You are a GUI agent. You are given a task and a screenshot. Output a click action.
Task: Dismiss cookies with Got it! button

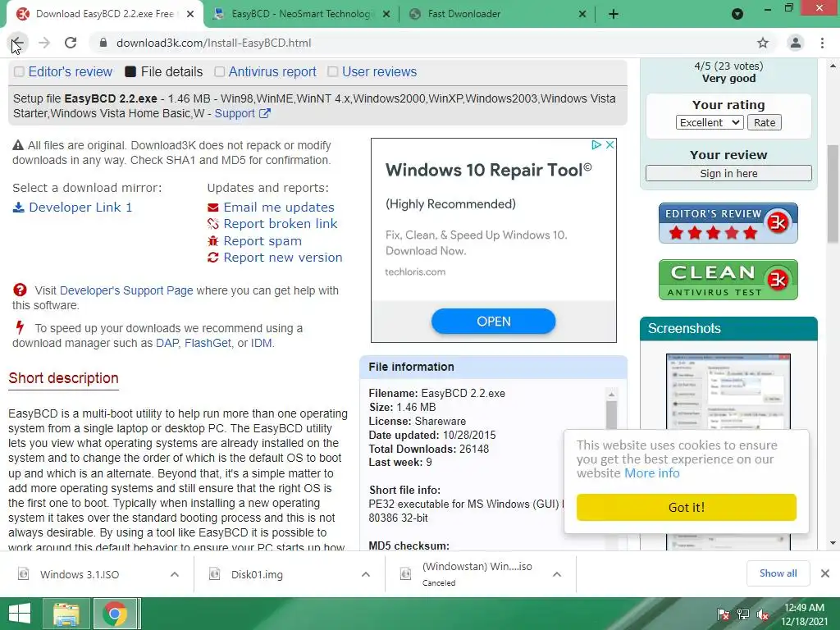point(687,507)
